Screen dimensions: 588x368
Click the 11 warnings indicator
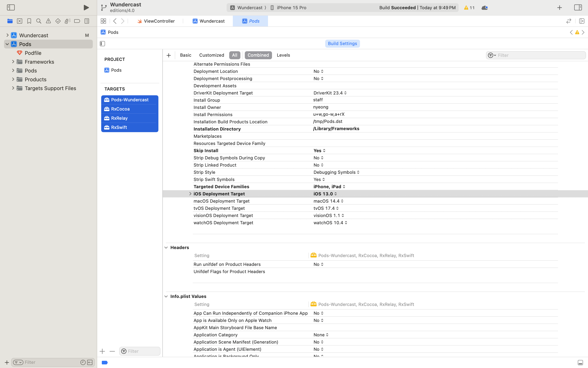(469, 8)
